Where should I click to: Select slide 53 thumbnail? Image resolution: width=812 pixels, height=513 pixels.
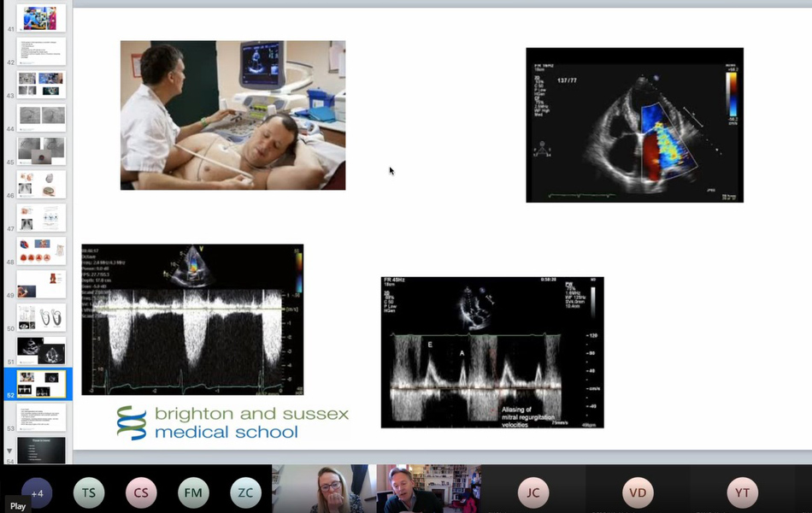(x=41, y=417)
